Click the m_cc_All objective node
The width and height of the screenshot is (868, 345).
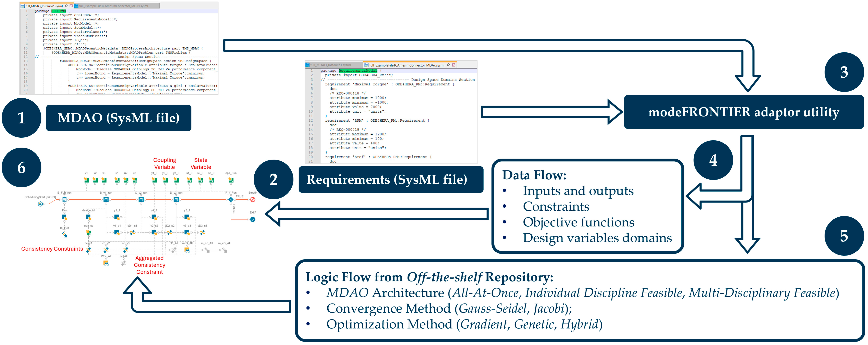pos(207,250)
